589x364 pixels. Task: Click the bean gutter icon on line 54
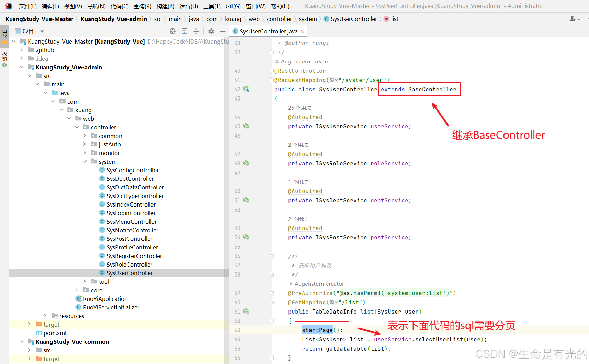click(246, 237)
